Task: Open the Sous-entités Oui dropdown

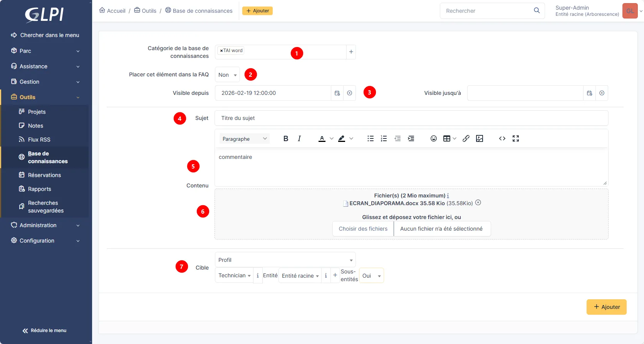Action: (371, 276)
